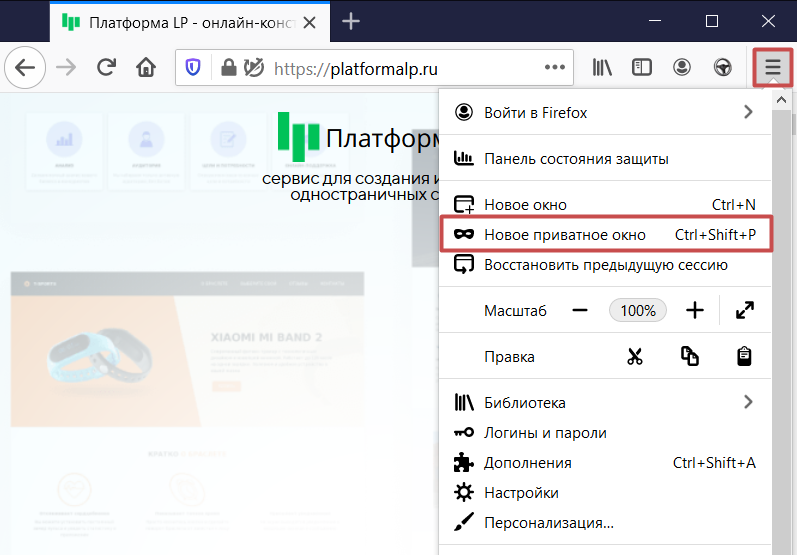Image resolution: width=797 pixels, height=555 pixels.
Task: Expand the Войти в Firefox submenu
Action: pos(748,113)
